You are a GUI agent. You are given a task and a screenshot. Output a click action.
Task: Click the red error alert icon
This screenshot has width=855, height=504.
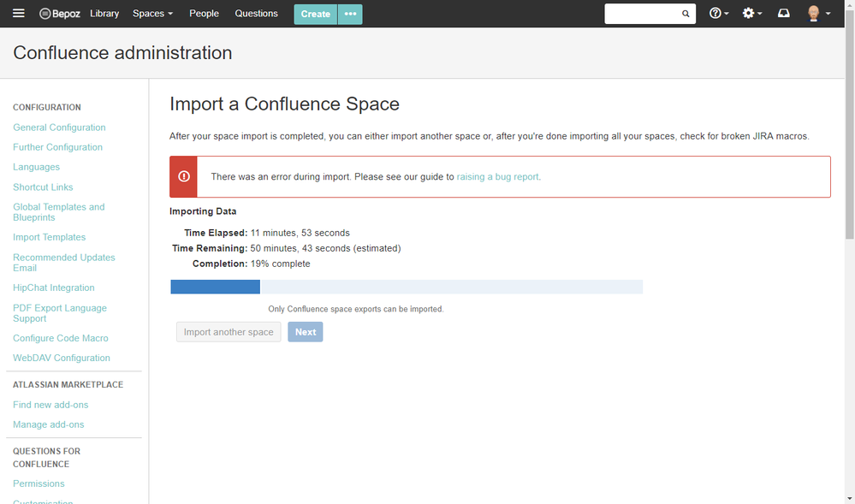184,177
